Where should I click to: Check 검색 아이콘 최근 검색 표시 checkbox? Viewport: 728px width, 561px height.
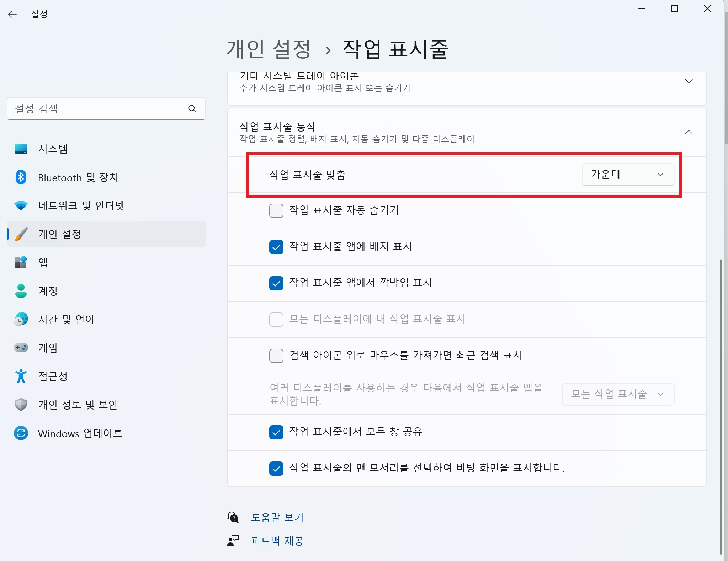(276, 356)
